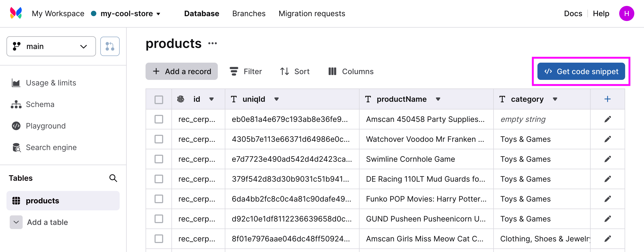Screen dimensions: 644x252
Task: Edit the GUND Pusheen Pusheenicorn row
Action: [x=608, y=219]
